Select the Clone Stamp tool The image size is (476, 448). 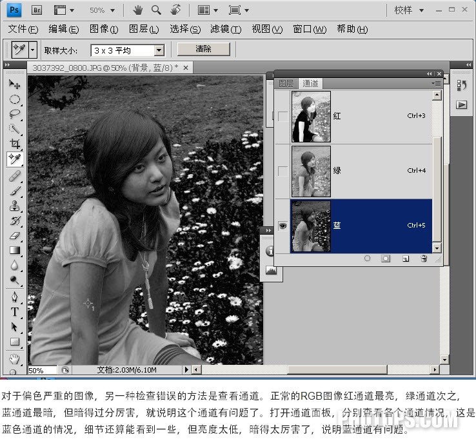[x=14, y=206]
